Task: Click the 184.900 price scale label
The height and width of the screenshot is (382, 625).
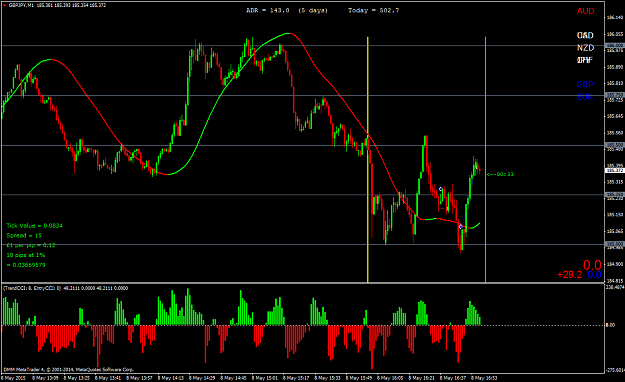Action: coord(614,264)
